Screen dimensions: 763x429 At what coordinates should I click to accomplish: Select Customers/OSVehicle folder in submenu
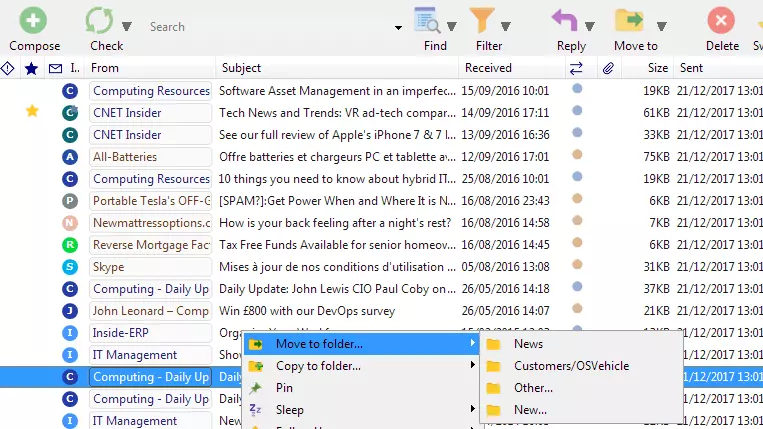[571, 366]
